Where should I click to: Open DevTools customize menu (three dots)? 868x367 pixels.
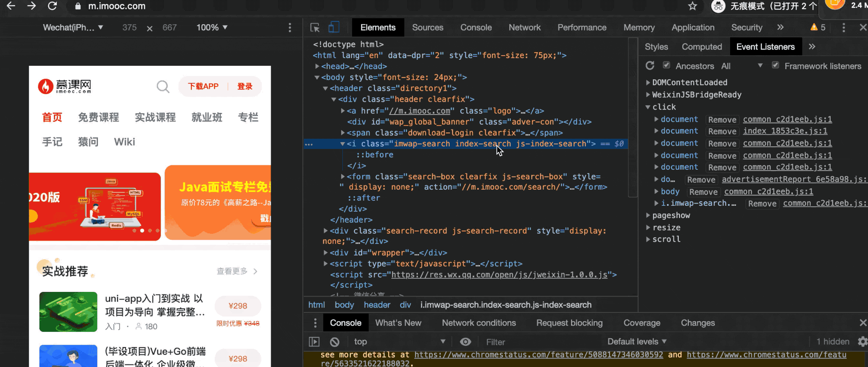coord(843,28)
